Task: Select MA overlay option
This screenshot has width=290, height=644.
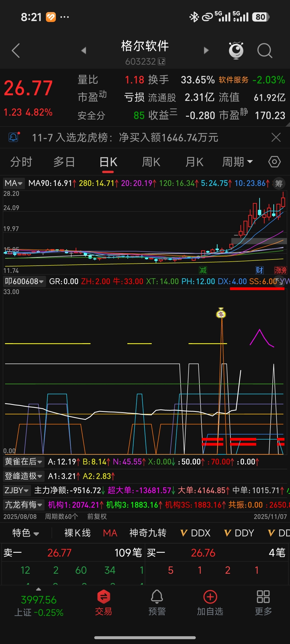Action: coord(110,533)
